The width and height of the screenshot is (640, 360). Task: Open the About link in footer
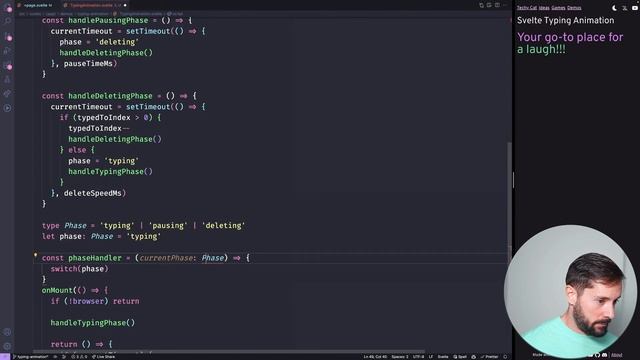click(x=616, y=355)
